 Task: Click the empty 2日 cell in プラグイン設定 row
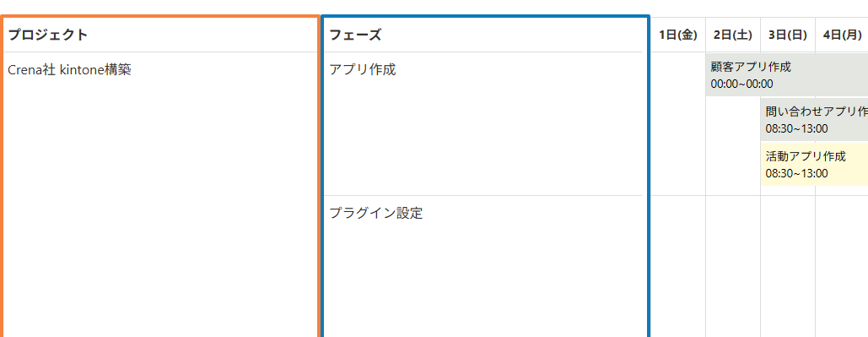click(x=733, y=266)
